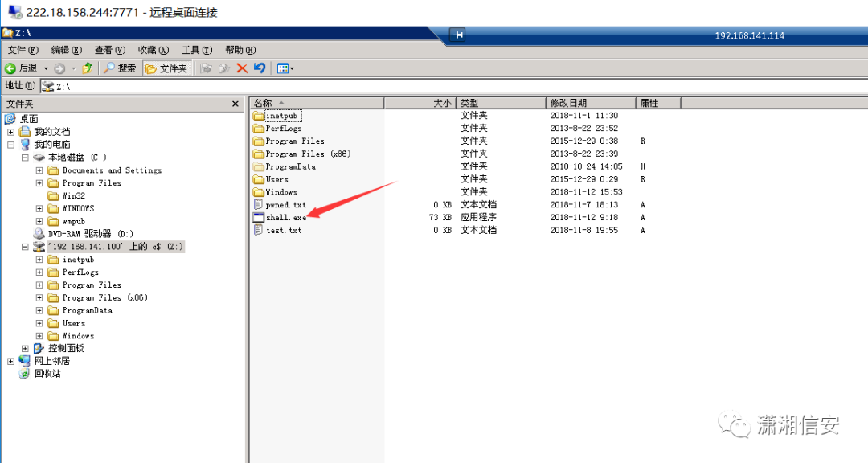This screenshot has height=463, width=868.
Task: Select Program Files folder icon in list
Action: 259,141
